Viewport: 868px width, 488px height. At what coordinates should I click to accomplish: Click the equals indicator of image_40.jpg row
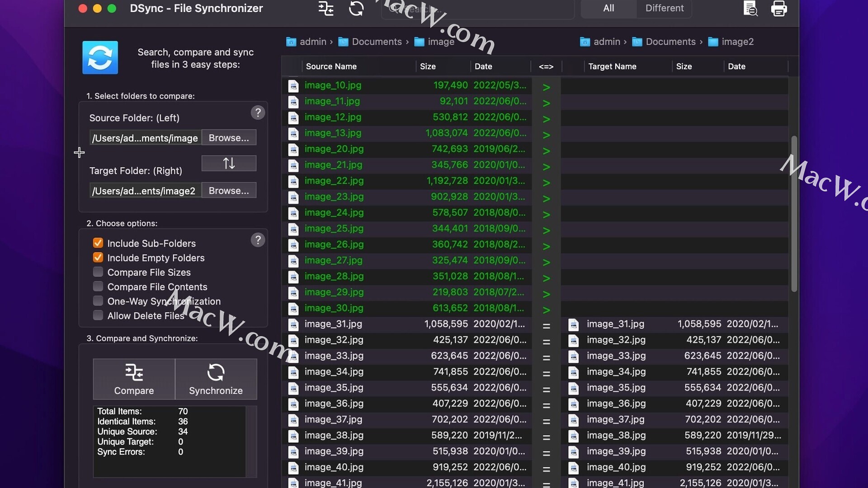[x=546, y=469]
